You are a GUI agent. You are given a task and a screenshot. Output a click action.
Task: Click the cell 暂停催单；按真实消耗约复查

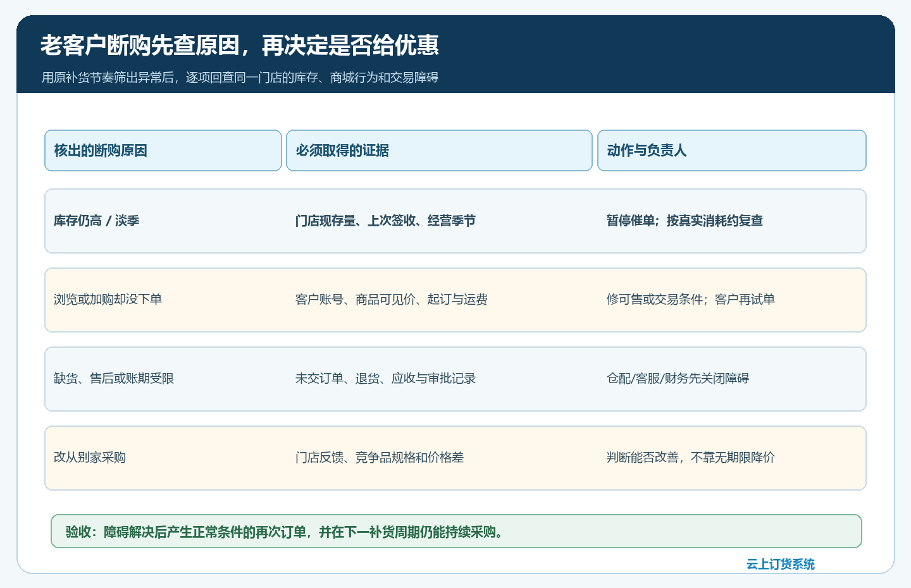point(685,221)
